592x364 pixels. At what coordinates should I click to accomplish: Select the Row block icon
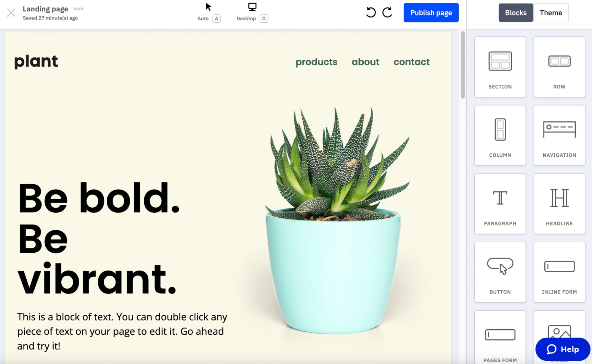(559, 67)
